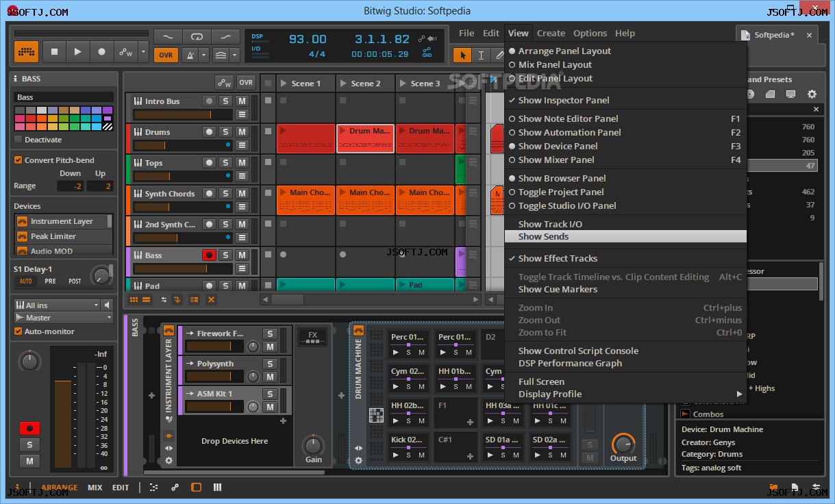Open Display Profile submenu
The height and width of the screenshot is (504, 835).
click(625, 394)
